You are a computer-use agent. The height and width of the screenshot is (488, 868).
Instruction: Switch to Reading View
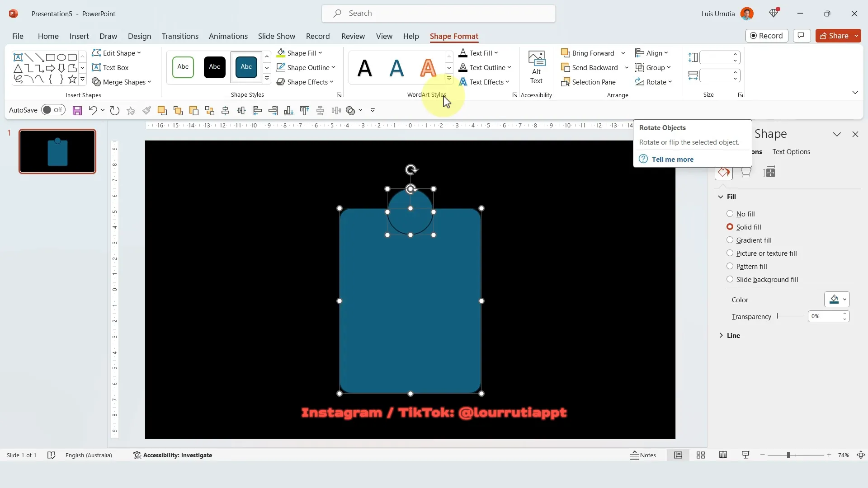pyautogui.click(x=723, y=455)
